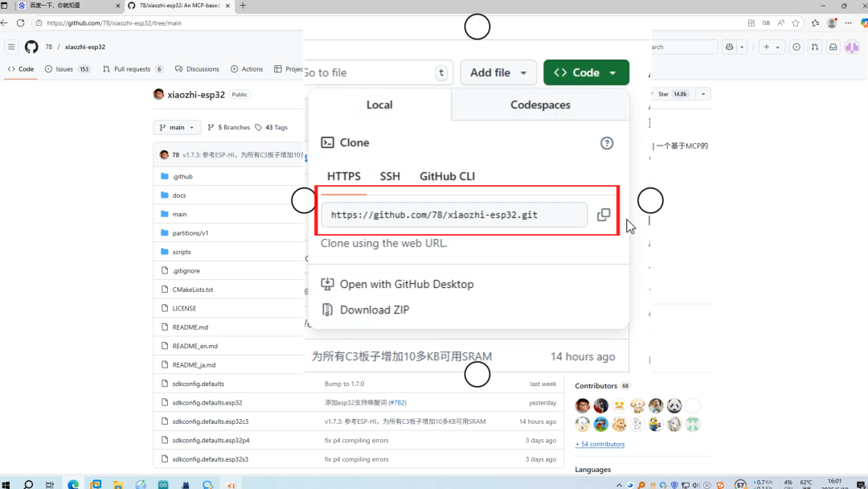Viewport: 868px width, 489px height.
Task: Choose Open with GitHub Desktop
Action: pos(398,284)
